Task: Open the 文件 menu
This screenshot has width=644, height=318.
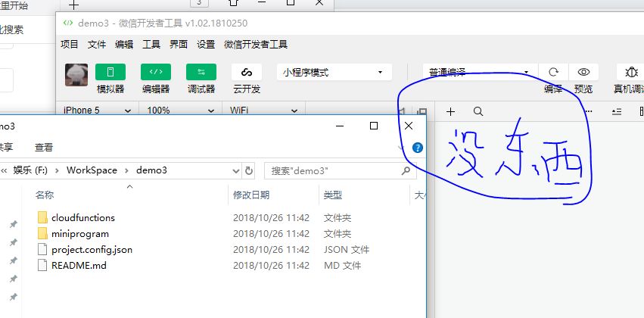Action: [97, 45]
